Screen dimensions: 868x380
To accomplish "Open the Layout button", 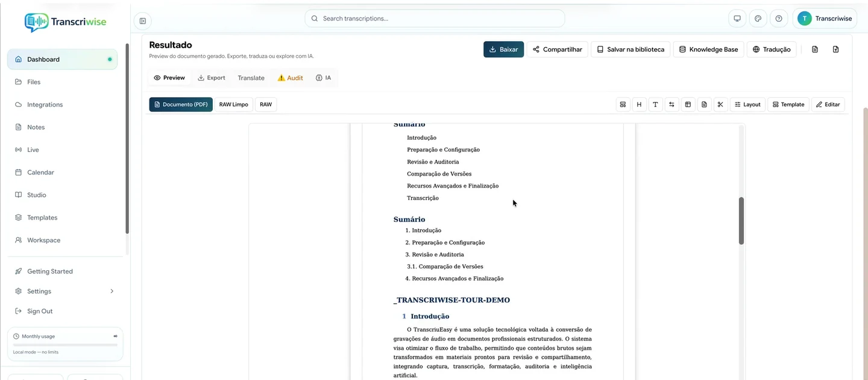I will click(747, 104).
